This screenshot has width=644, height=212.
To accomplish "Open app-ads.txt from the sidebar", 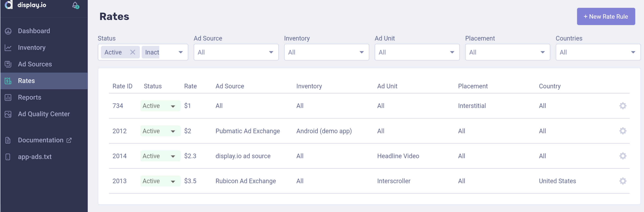I will click(34, 157).
